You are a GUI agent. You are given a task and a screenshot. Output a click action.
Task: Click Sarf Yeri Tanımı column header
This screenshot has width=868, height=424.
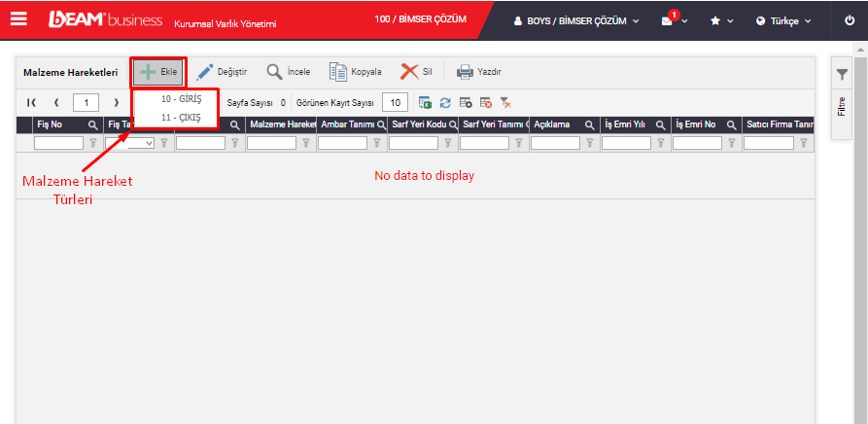[494, 125]
